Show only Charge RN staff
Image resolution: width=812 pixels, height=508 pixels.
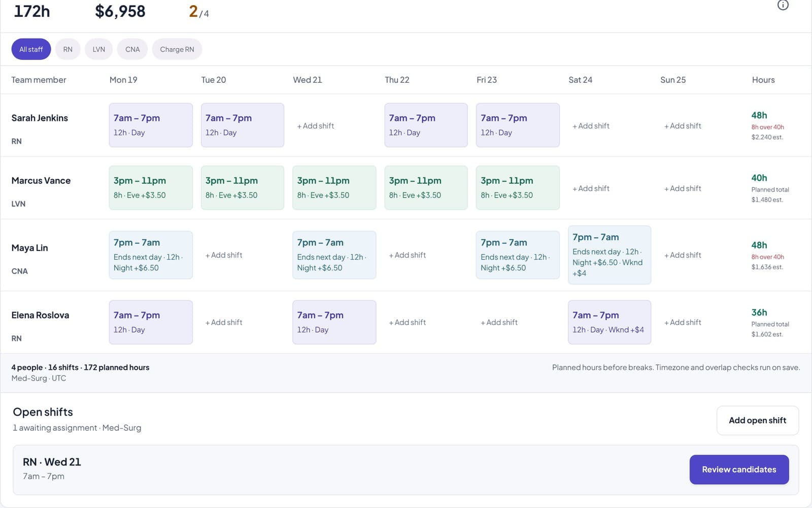pos(177,49)
